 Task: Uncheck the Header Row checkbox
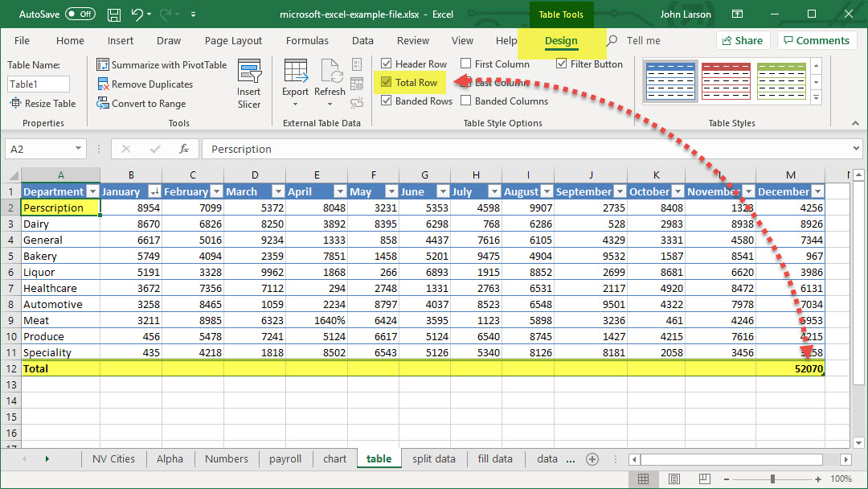click(387, 64)
